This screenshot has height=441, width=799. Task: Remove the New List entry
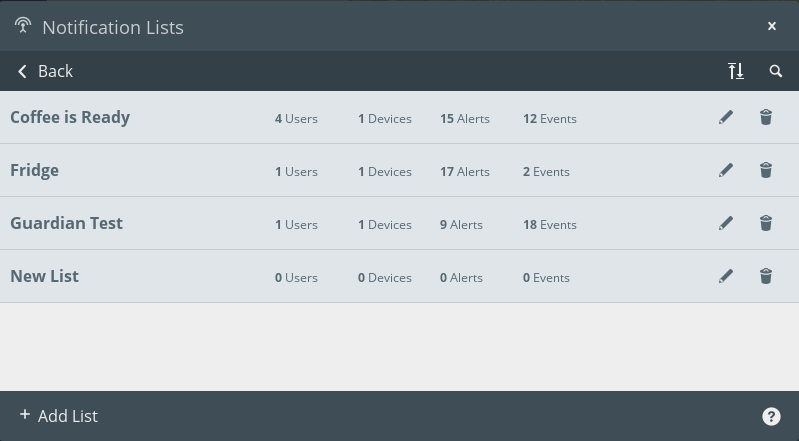click(x=766, y=276)
